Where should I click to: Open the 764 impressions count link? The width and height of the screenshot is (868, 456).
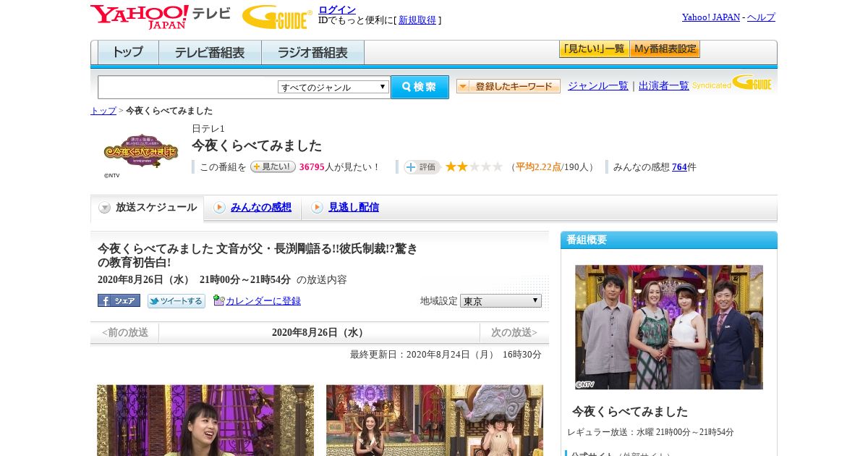click(679, 167)
